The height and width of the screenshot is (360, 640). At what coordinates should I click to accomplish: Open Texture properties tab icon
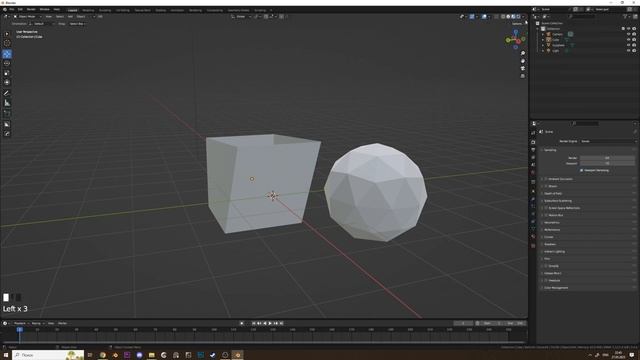533,246
